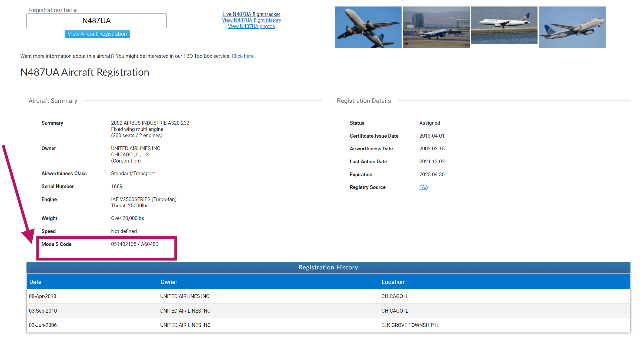
Task: Click the owner name UNITED AIRLINES INC in summary
Action: point(136,148)
